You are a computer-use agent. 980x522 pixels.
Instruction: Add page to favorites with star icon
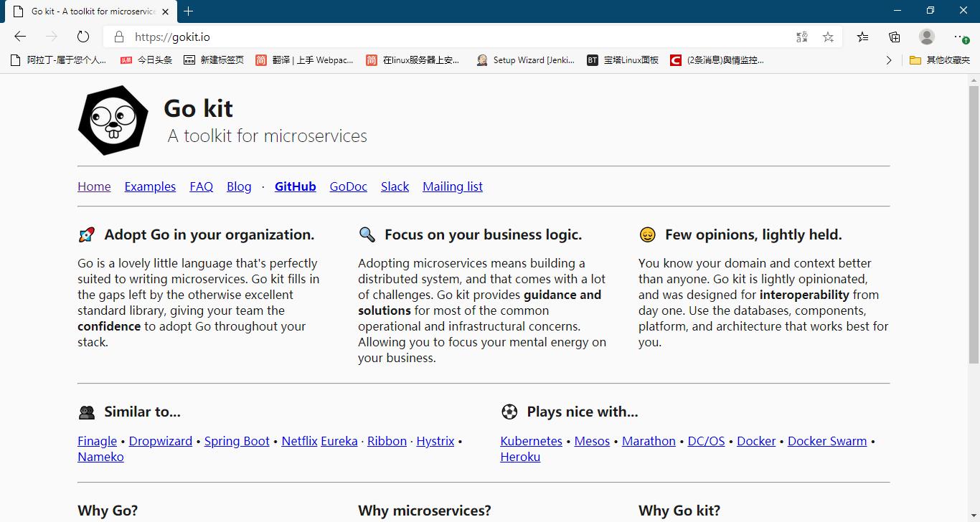pyautogui.click(x=828, y=37)
